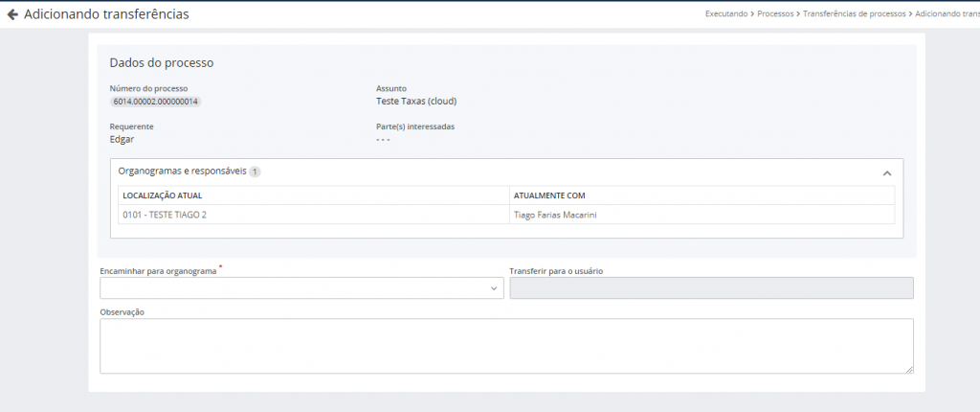Screen dimensions: 980x412
Task: Select the last breadcrumb item Adicionando trans
Action: tap(946, 14)
